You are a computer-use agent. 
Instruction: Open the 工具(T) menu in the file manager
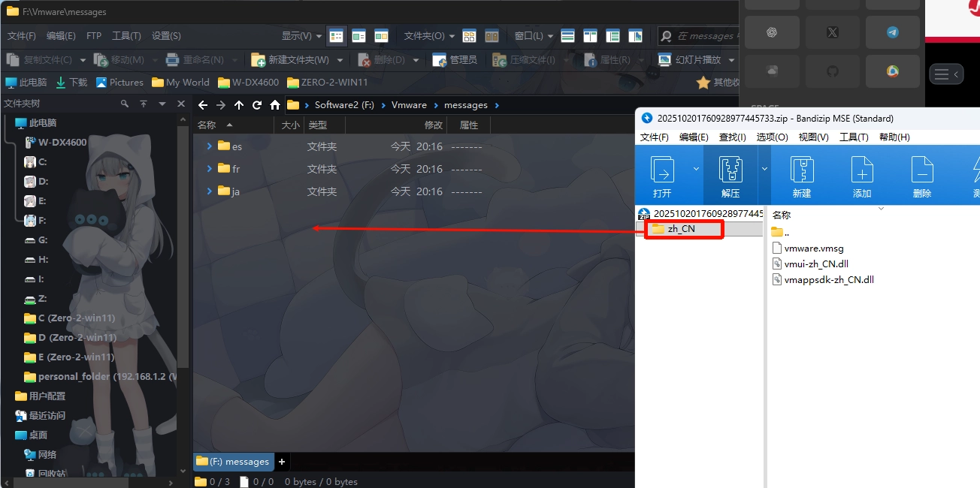(126, 35)
